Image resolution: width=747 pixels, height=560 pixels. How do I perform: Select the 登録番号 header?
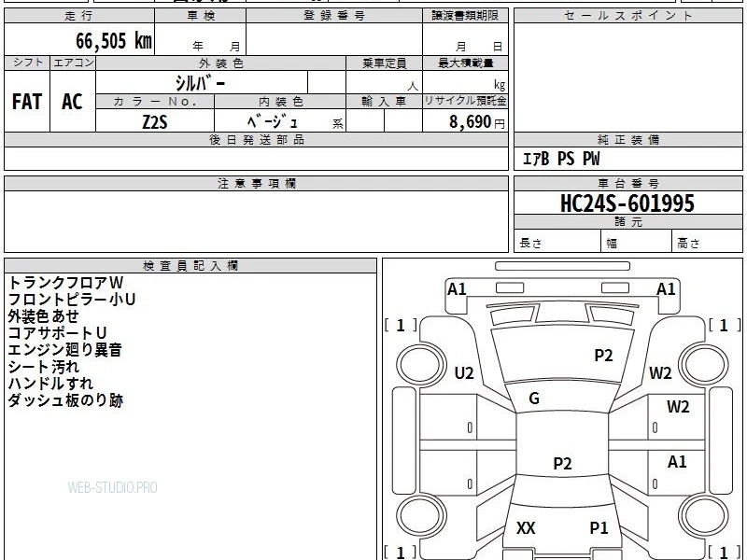[334, 16]
